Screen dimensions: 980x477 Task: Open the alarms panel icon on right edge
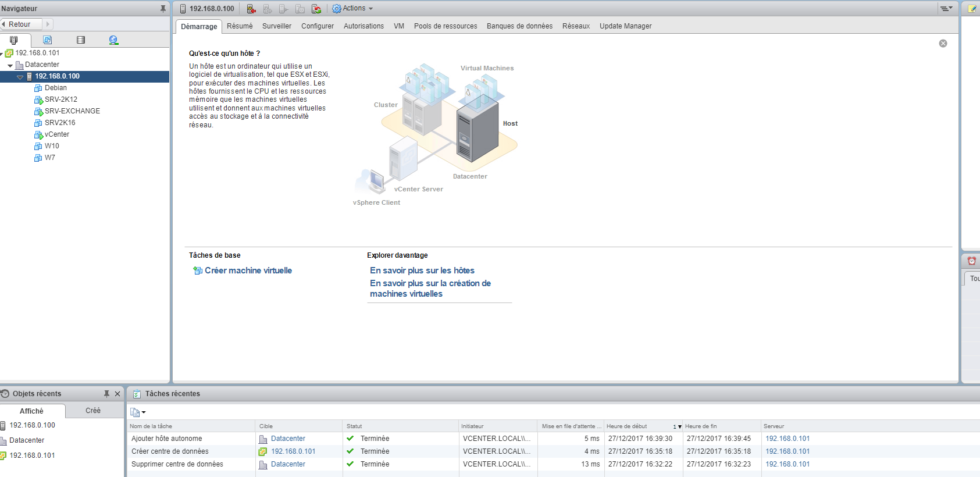tap(971, 261)
